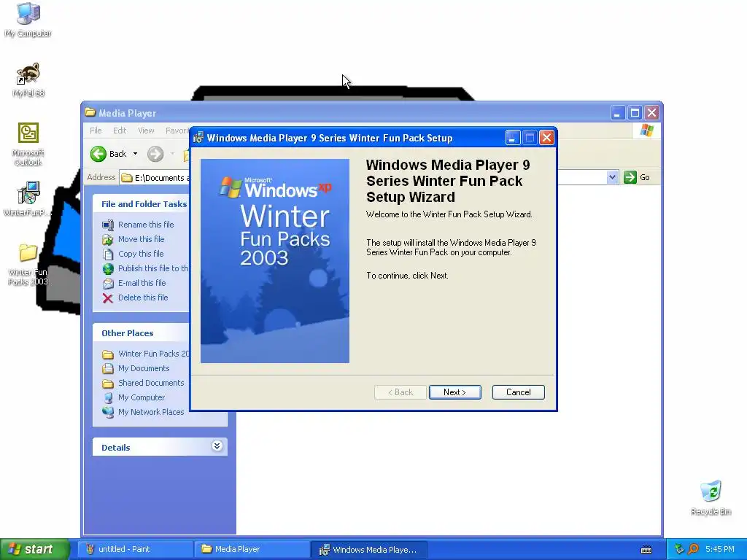Screen dimensions: 747x560
Task: Switch to untitled - Paint taskbar button
Action: click(x=135, y=549)
